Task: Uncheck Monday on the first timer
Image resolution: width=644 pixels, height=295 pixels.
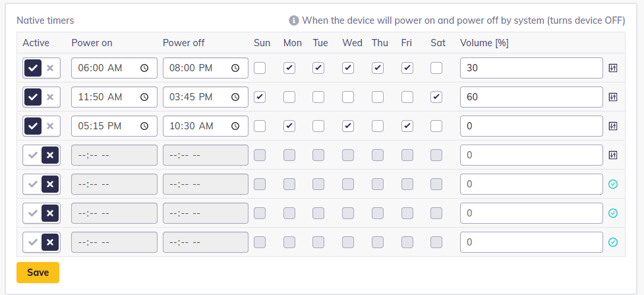Action: (289, 68)
